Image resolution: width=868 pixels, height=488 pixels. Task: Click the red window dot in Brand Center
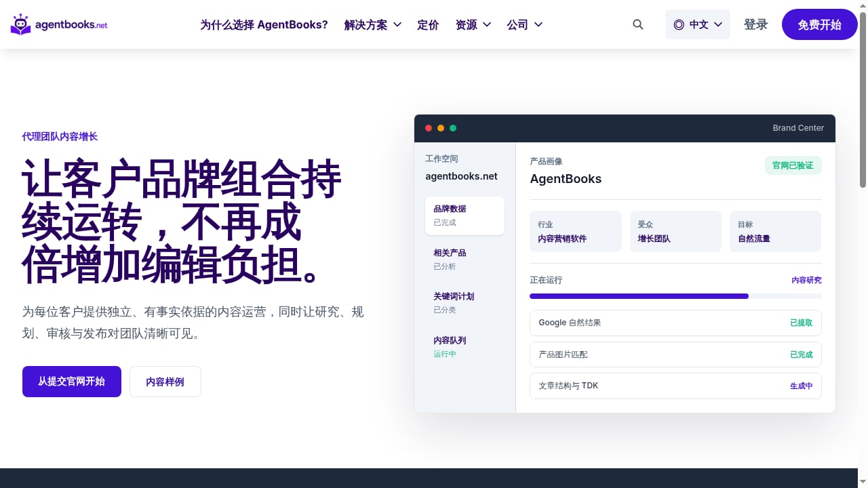point(429,128)
